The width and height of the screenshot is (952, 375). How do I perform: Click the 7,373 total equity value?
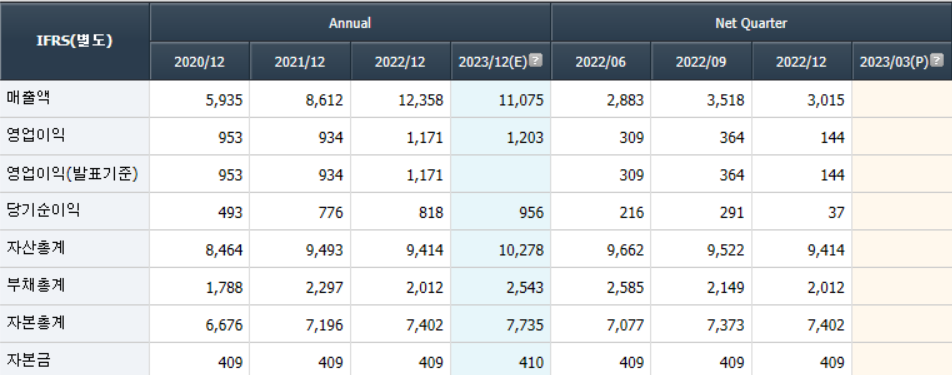(726, 325)
